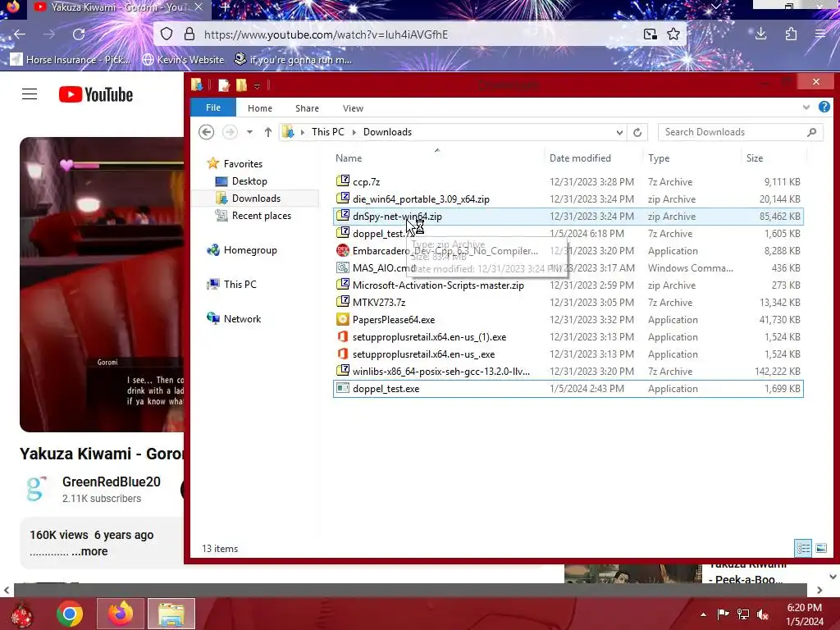
Task: Switch to details view layout
Action: click(803, 548)
